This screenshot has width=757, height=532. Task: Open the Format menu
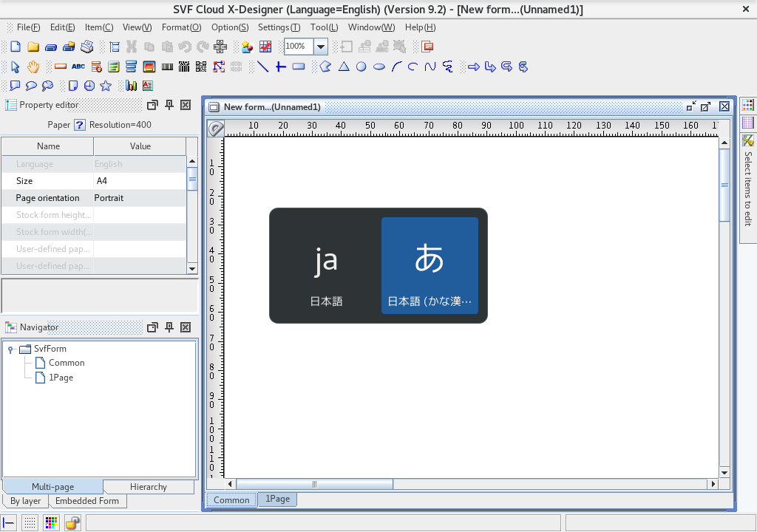pyautogui.click(x=182, y=27)
